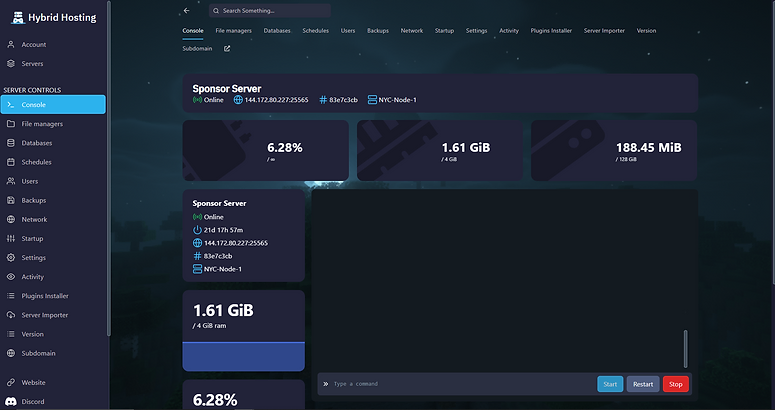This screenshot has height=410, width=775.
Task: Open the Network tab
Action: point(412,31)
